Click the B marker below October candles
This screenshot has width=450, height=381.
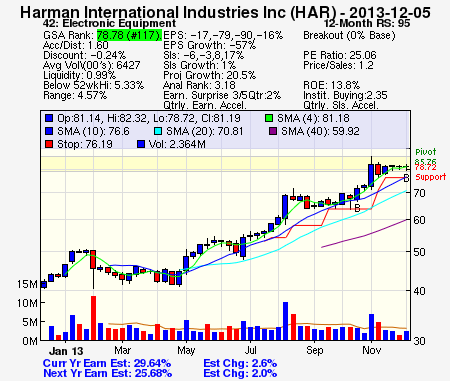pyautogui.click(x=357, y=209)
